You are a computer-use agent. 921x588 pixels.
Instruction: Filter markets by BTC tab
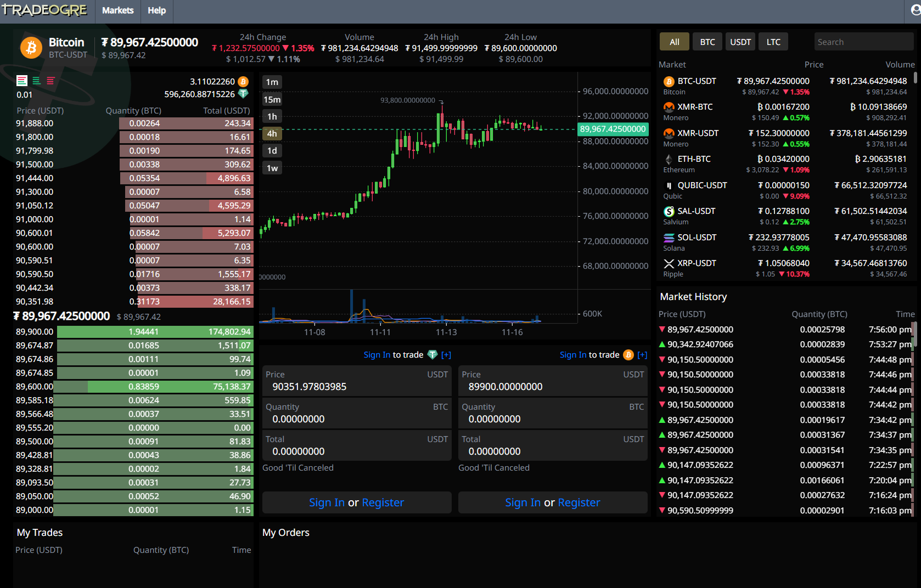707,42
